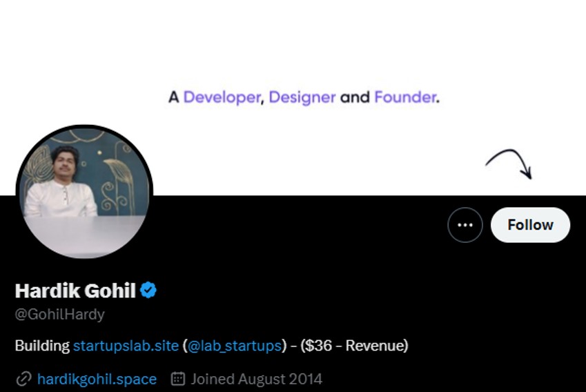The image size is (586, 392).
Task: Click the word Designer in the banner
Action: tap(302, 97)
